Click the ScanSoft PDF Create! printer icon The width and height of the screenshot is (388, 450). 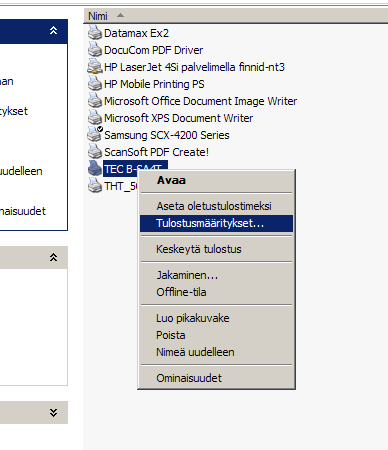(x=95, y=152)
